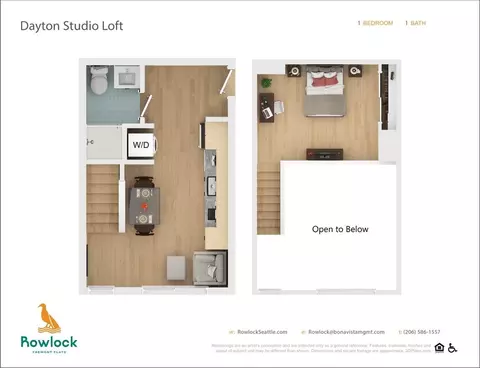This screenshot has height=368, width=480.
Task: Click the dining table on lower level
Action: point(144,206)
